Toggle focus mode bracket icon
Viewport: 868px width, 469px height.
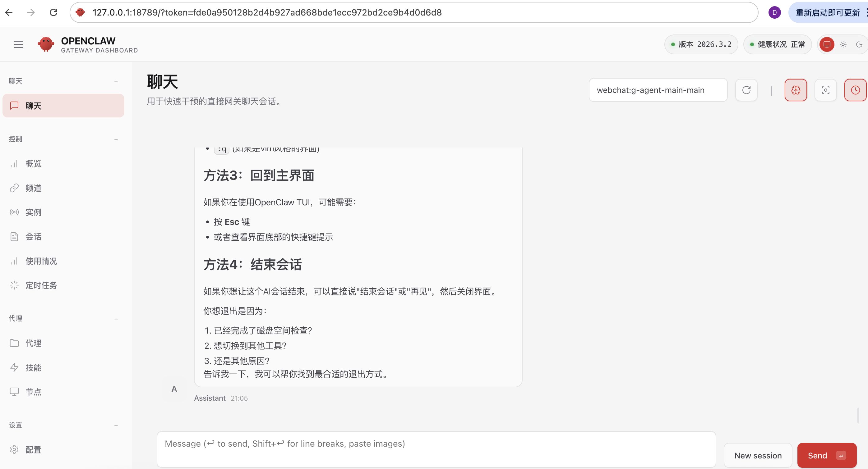[825, 90]
